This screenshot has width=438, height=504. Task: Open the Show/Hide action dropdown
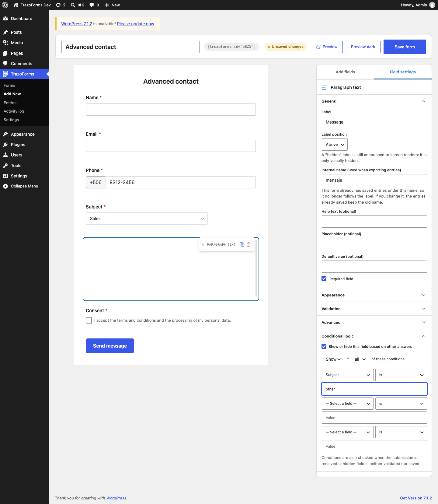coord(333,359)
